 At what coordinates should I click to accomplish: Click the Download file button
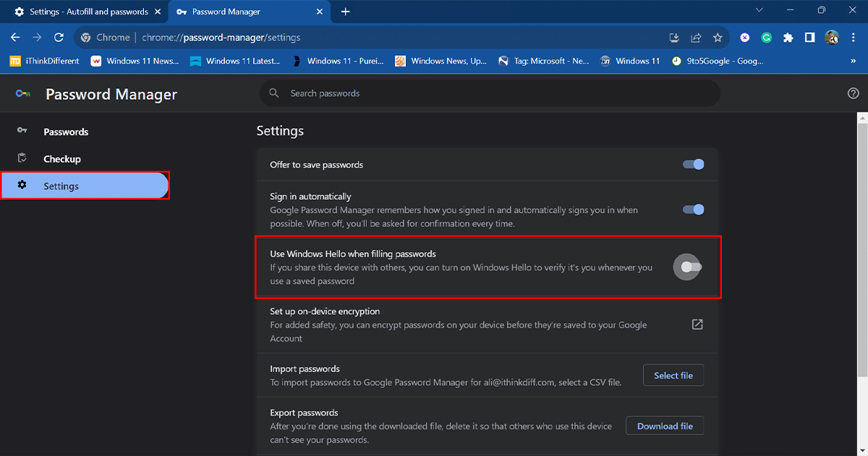coord(665,426)
